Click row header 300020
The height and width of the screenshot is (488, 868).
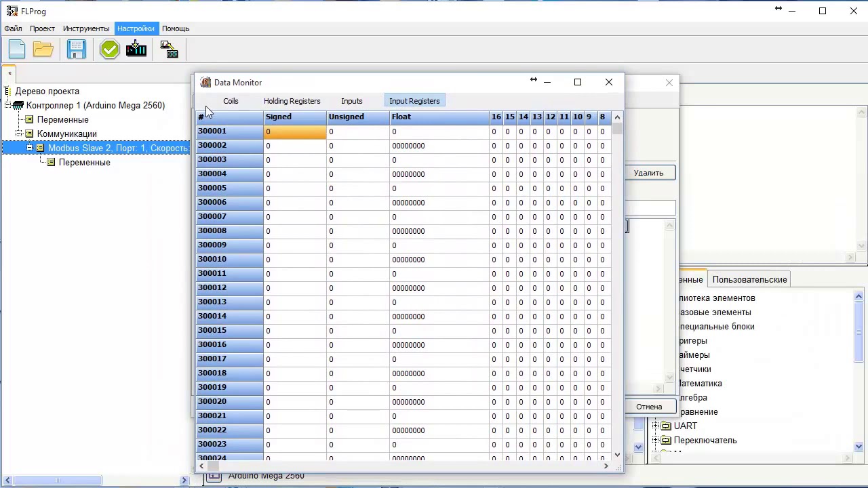pyautogui.click(x=230, y=401)
